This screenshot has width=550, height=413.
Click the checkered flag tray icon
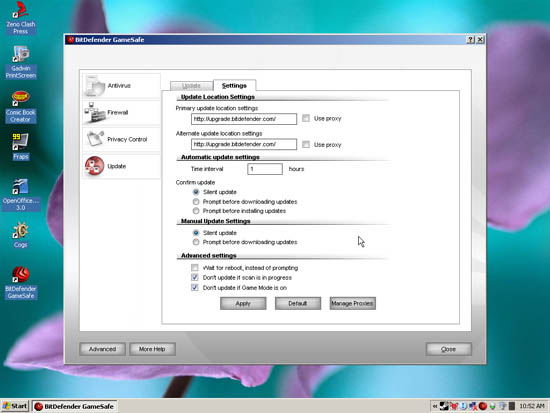pyautogui.click(x=444, y=406)
